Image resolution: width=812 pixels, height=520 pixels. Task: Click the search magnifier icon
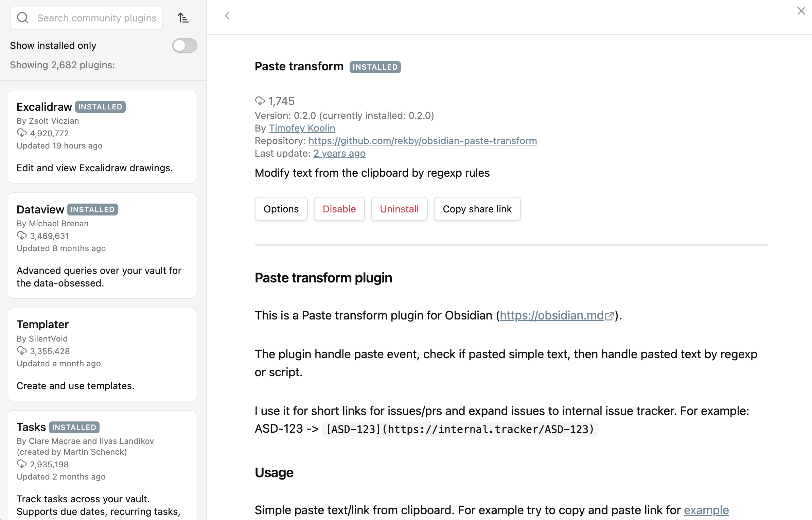point(23,18)
